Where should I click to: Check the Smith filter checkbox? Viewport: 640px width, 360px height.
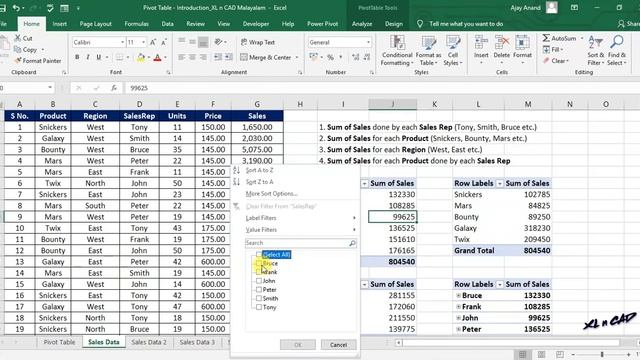[x=259, y=298]
